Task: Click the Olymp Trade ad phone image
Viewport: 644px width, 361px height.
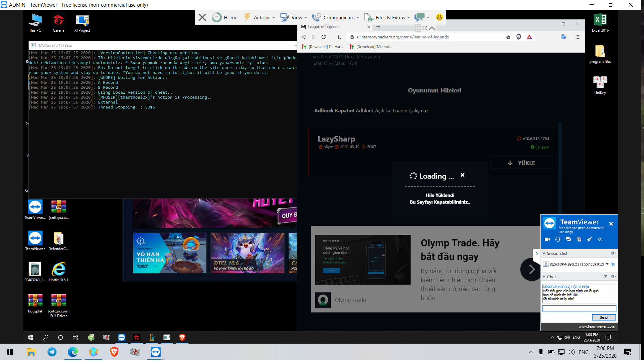Action: pyautogui.click(x=363, y=260)
